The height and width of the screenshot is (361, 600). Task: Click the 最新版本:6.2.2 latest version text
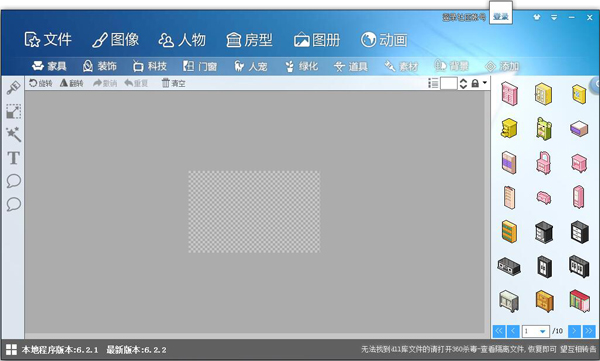click(x=136, y=350)
